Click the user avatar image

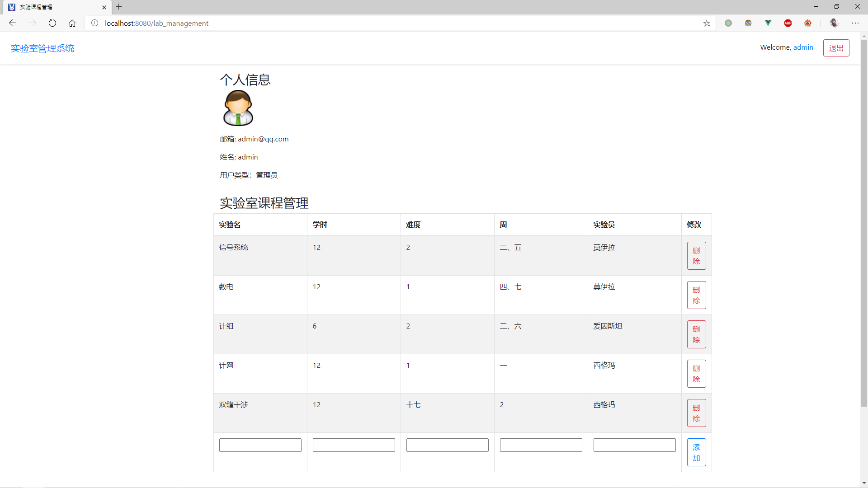coord(238,108)
